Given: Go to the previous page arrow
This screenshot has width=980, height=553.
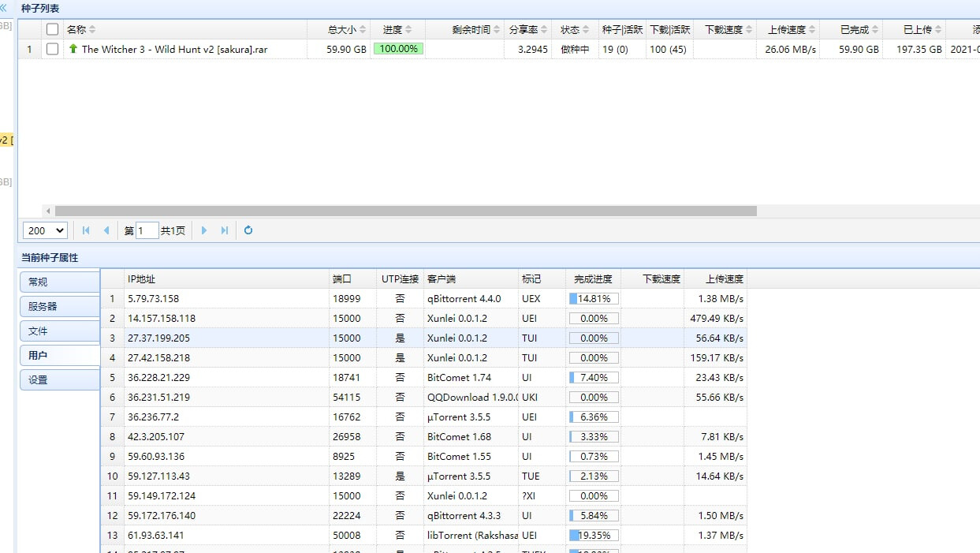Looking at the screenshot, I should coord(106,230).
